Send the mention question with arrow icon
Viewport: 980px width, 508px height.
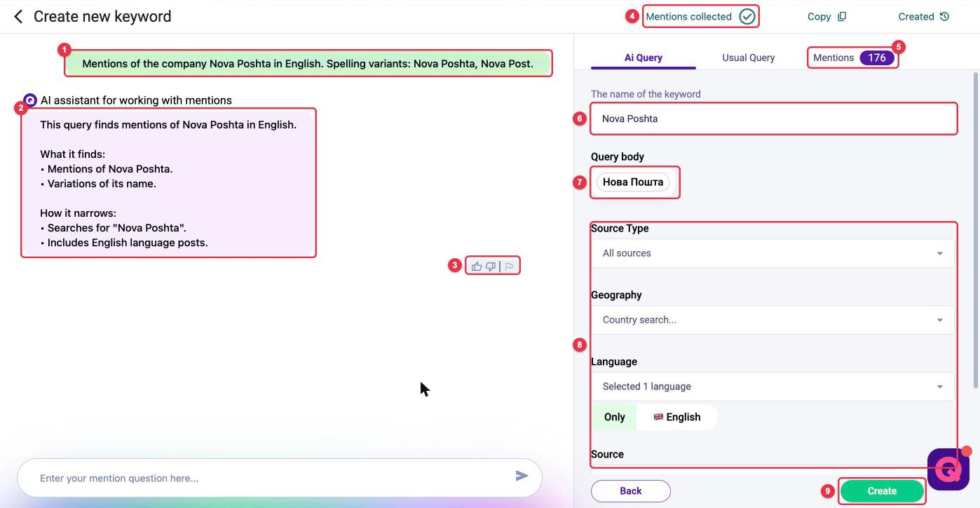522,476
